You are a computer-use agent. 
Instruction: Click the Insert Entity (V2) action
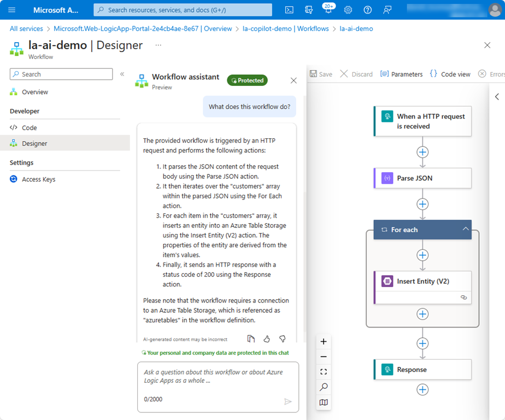422,282
